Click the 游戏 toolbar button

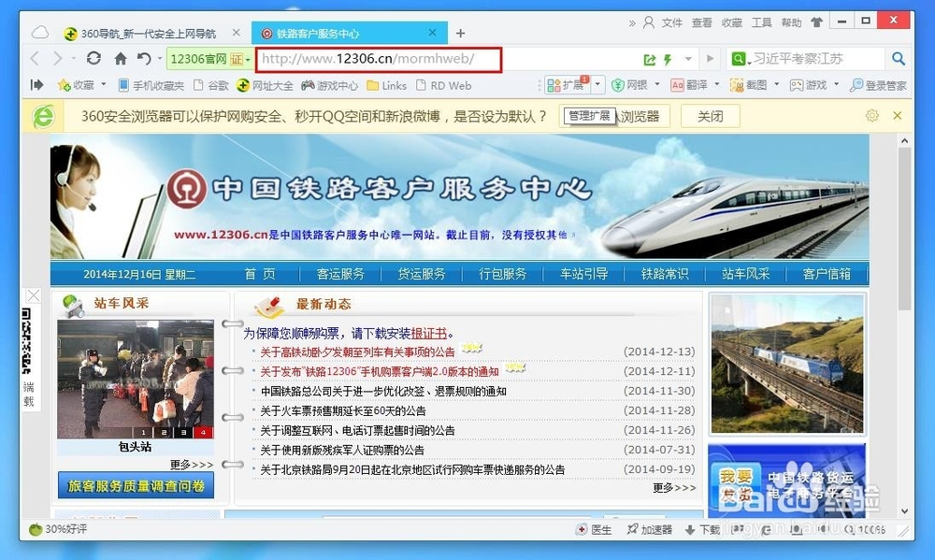(x=809, y=85)
